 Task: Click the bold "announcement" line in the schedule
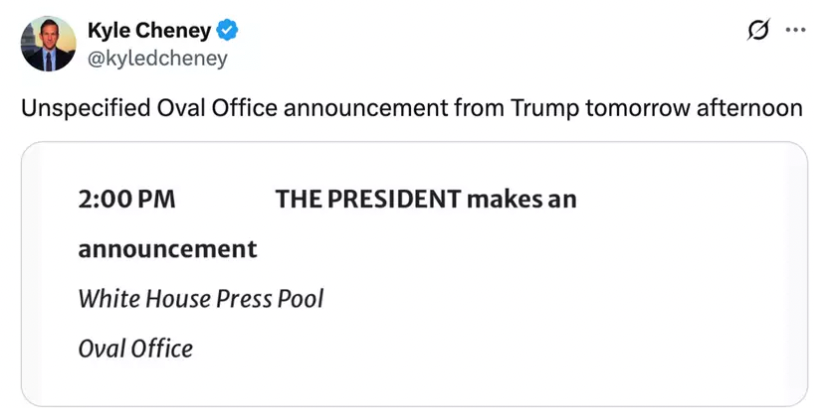[x=167, y=248]
